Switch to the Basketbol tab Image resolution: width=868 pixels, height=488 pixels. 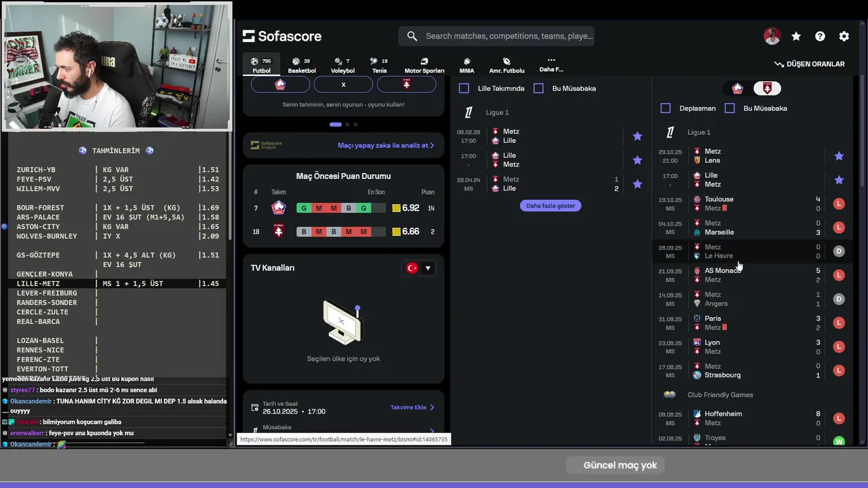(302, 65)
